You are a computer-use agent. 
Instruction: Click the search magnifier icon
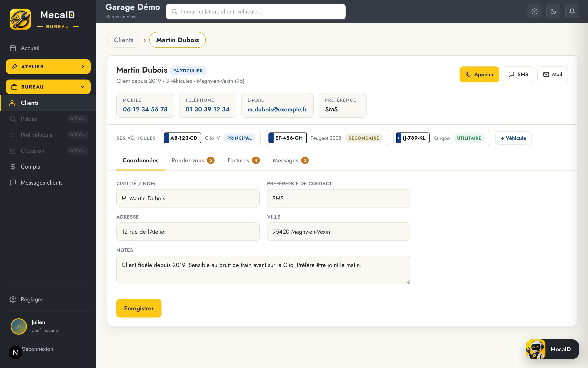tap(174, 11)
